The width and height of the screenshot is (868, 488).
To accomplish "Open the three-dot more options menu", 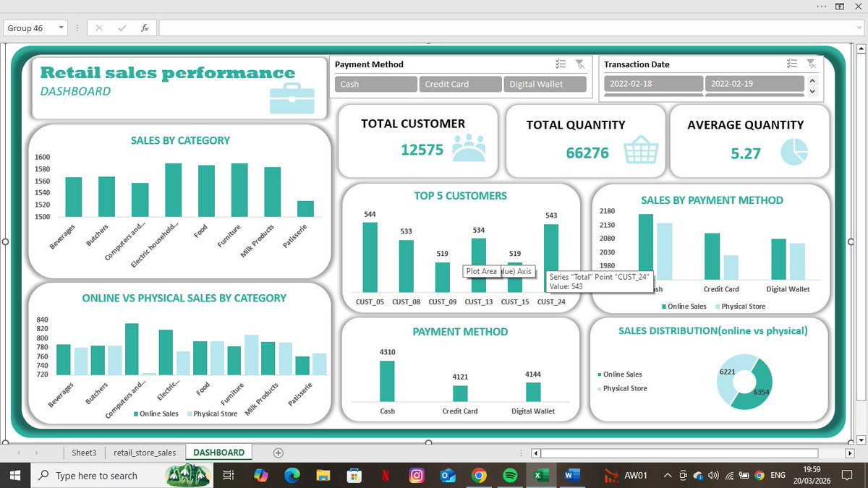I will point(822,6).
